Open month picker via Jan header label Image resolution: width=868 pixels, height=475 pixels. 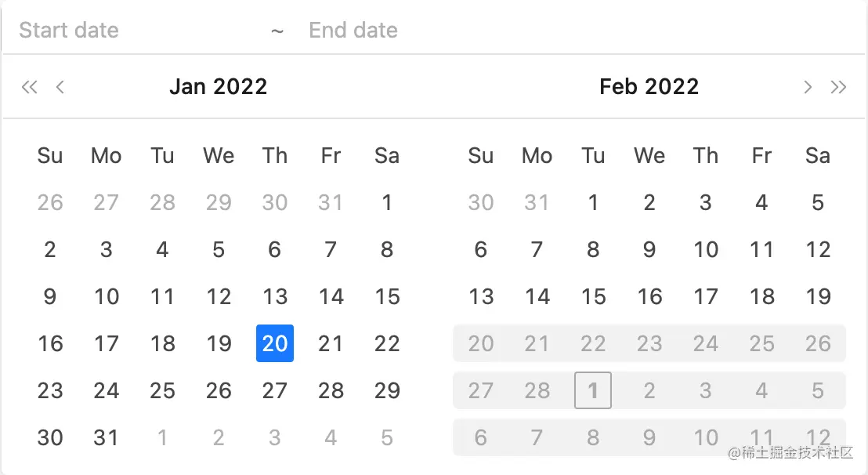(187, 86)
